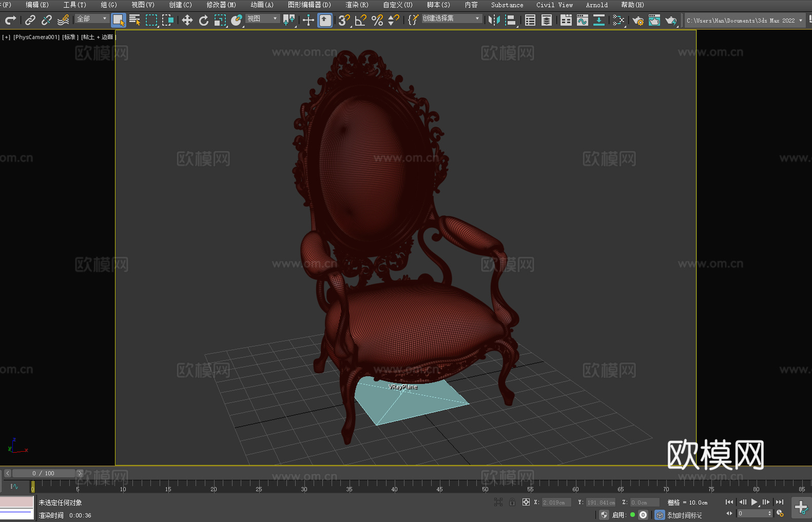The image size is (812, 522).
Task: Click timeline previous-frame arrow
Action: 8,473
